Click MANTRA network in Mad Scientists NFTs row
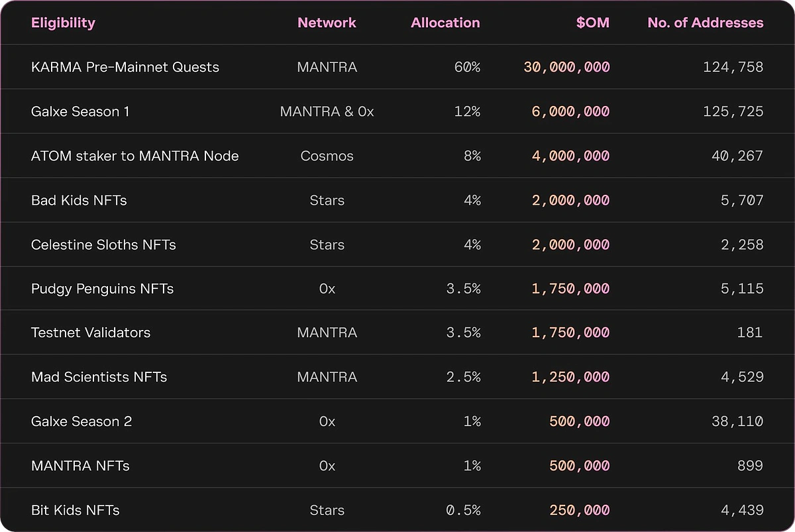 [327, 377]
